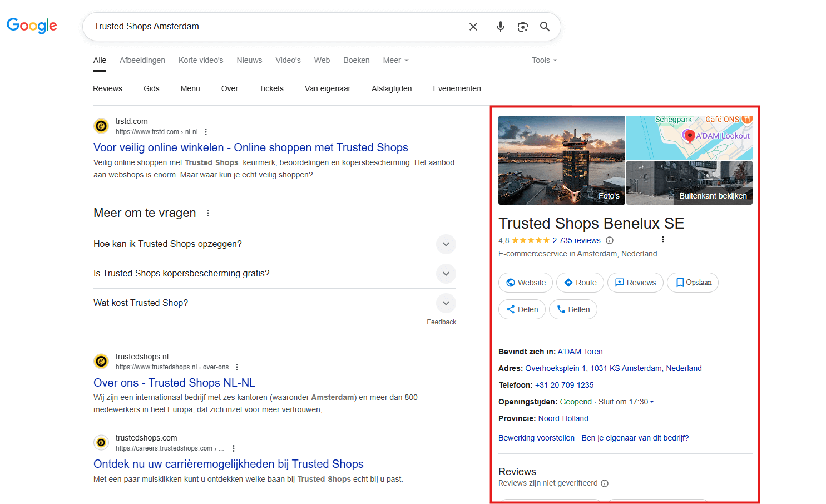This screenshot has width=826, height=504.
Task: Start voice search with microphone icon
Action: [501, 27]
